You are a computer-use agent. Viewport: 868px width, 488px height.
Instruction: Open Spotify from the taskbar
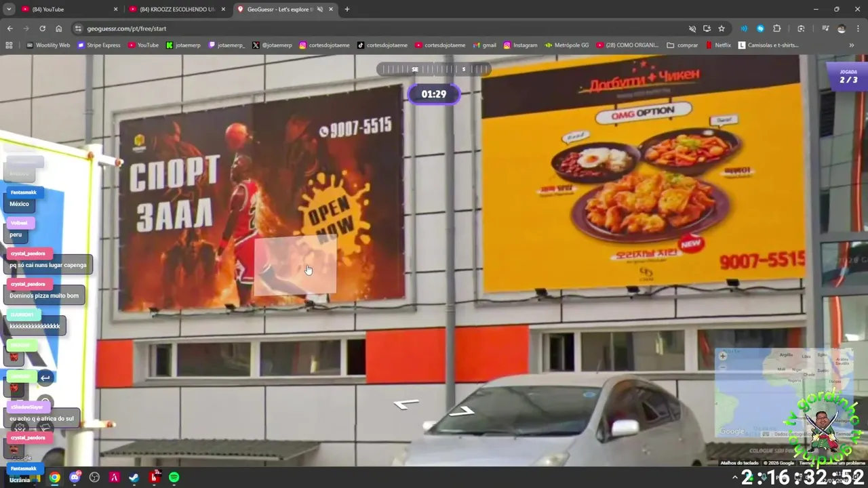point(174,477)
